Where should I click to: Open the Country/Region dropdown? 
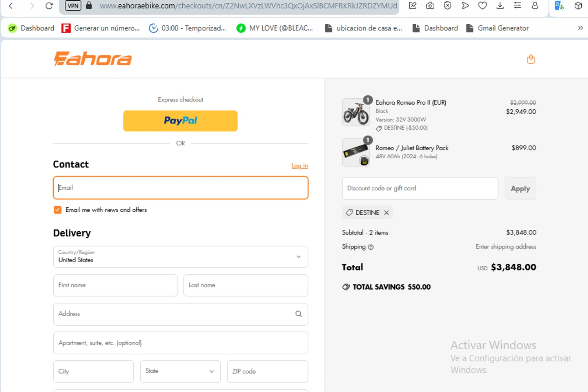click(181, 257)
